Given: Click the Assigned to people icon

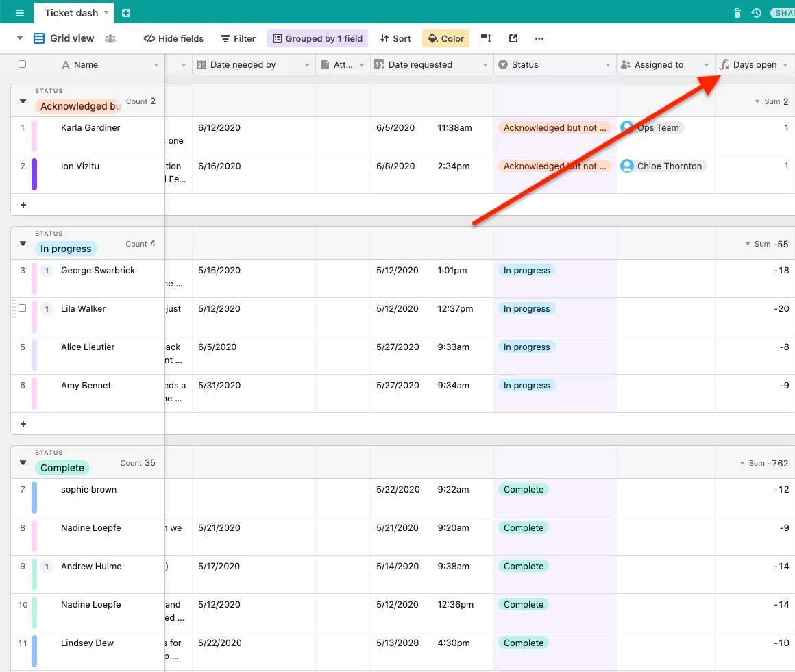Looking at the screenshot, I should click(626, 64).
